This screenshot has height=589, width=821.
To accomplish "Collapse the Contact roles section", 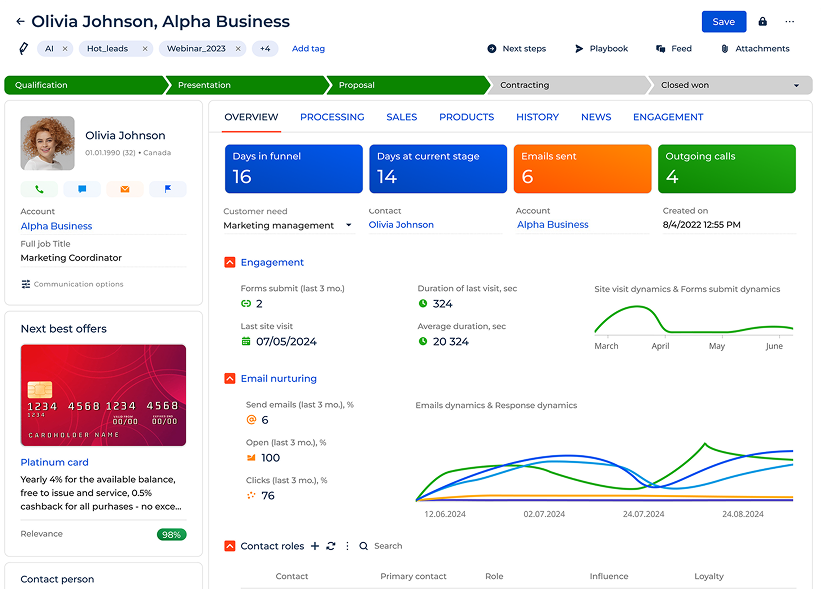I will click(229, 546).
